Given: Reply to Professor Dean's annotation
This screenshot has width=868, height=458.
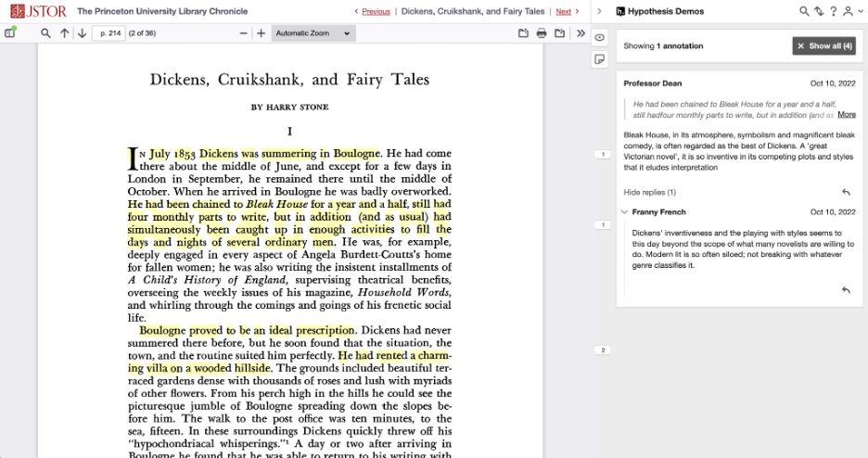Looking at the screenshot, I should 846,192.
